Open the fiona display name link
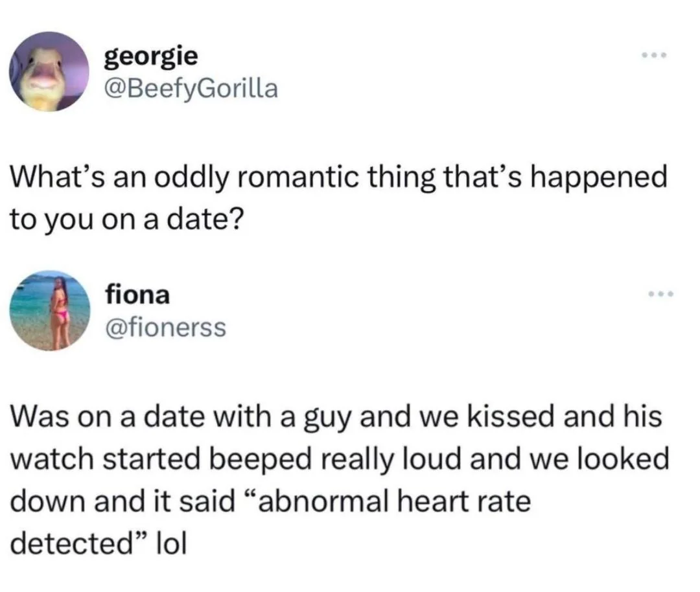Image resolution: width=700 pixels, height=592 pixels. [x=137, y=295]
